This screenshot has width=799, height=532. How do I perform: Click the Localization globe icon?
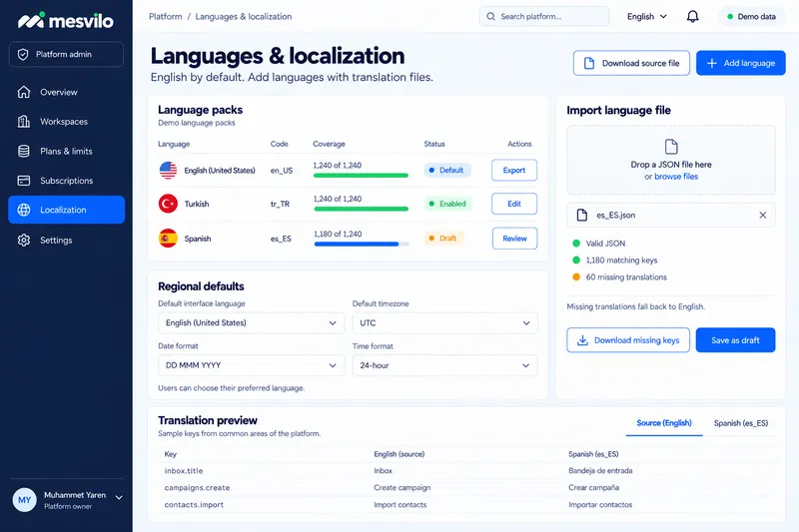23,210
